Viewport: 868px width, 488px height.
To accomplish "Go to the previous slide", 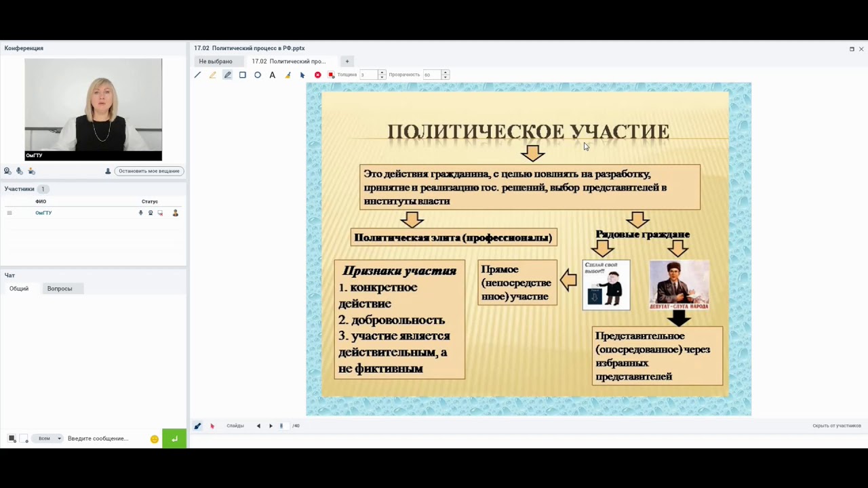I will (258, 426).
